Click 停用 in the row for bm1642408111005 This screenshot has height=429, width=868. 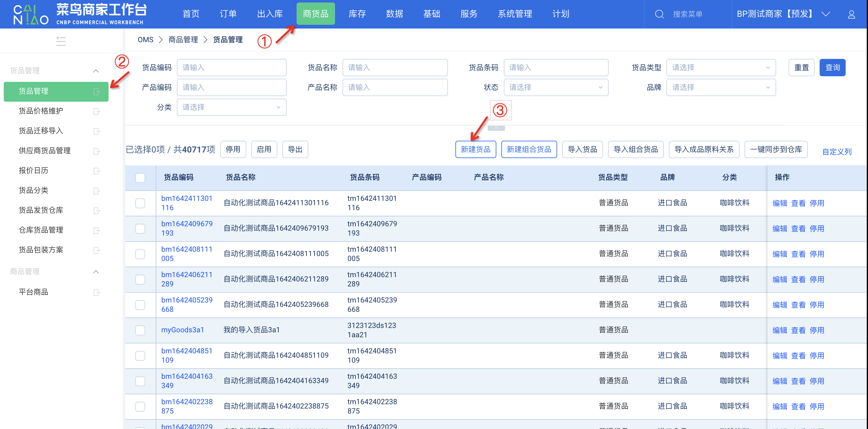pyautogui.click(x=817, y=254)
